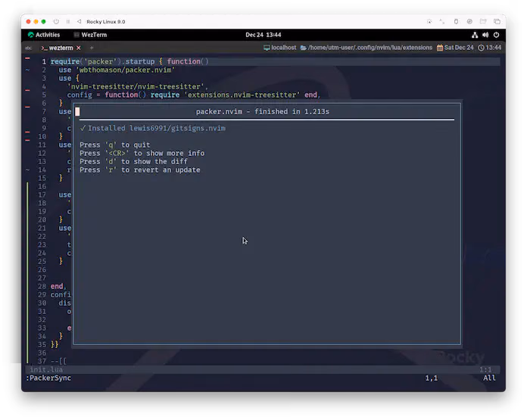Click line number 17 in gutter
This screenshot has width=527, height=420.
(x=42, y=195)
